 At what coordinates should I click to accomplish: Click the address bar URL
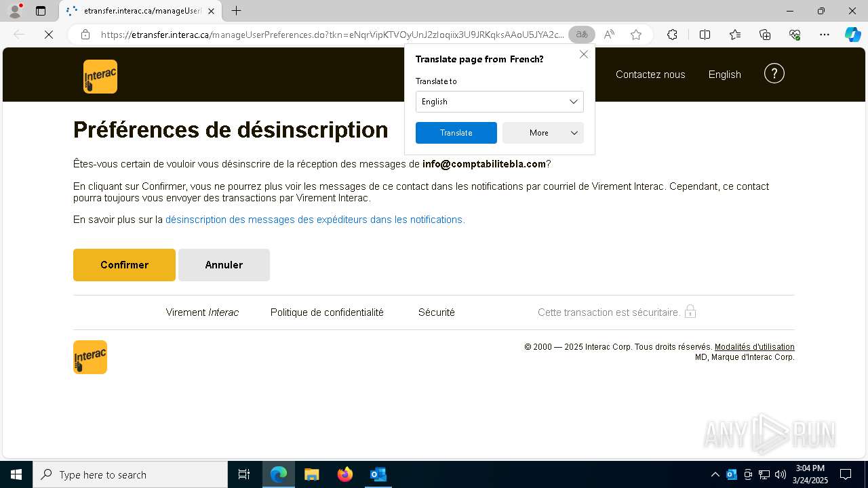(x=332, y=35)
